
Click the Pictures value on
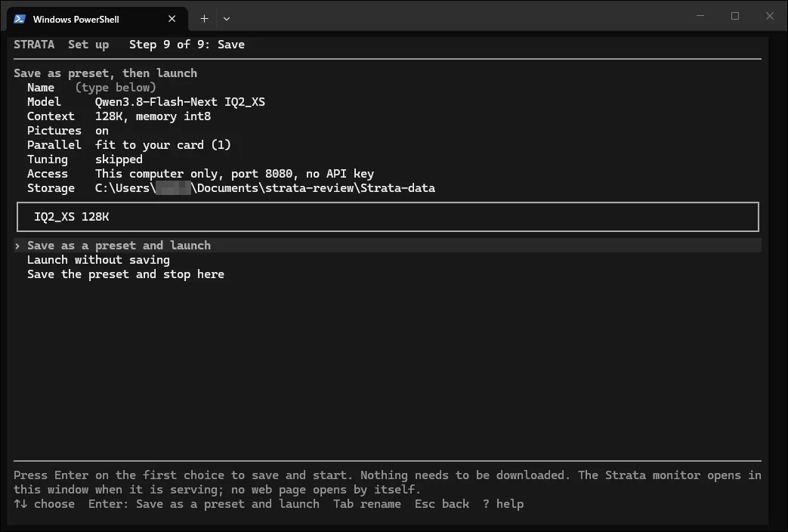102,131
